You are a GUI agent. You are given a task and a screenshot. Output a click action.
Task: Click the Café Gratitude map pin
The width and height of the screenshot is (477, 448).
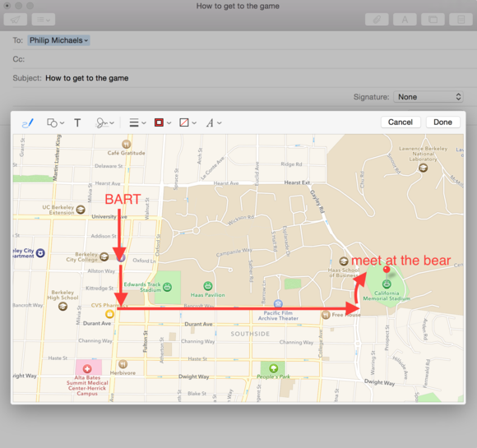click(x=127, y=144)
